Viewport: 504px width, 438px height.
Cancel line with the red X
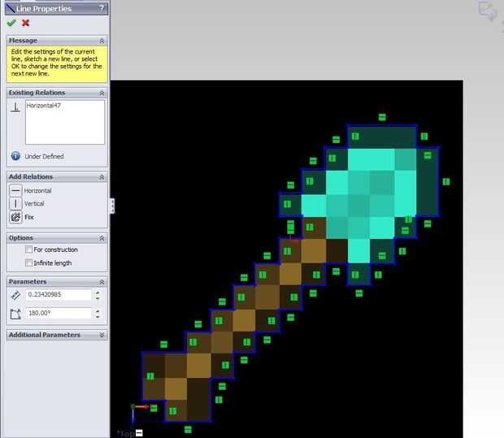pos(25,23)
